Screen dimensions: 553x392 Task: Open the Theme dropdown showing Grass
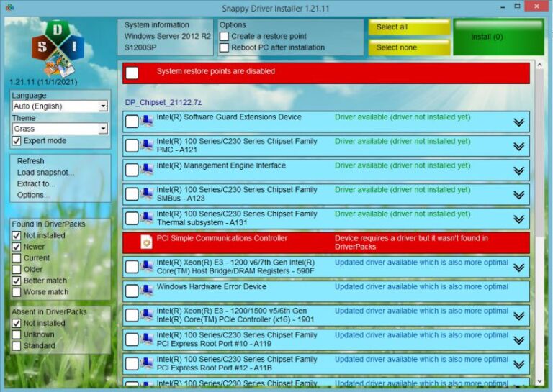(60, 129)
